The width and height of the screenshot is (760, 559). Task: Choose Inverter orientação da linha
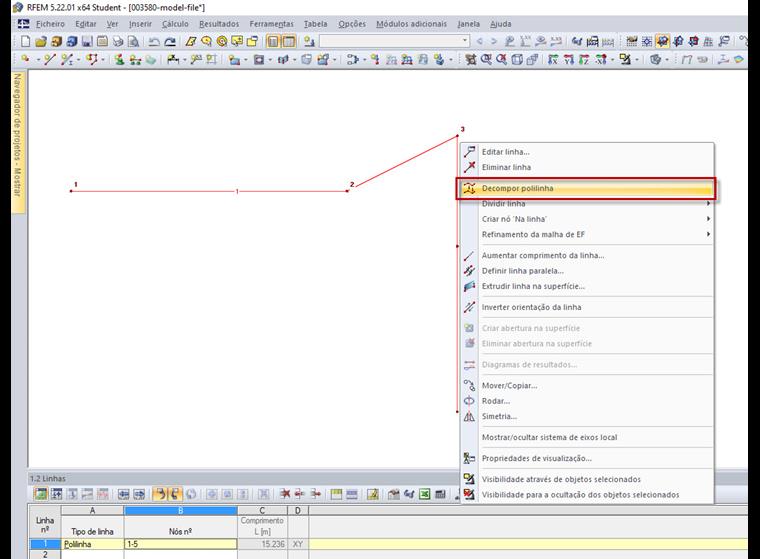point(587,307)
